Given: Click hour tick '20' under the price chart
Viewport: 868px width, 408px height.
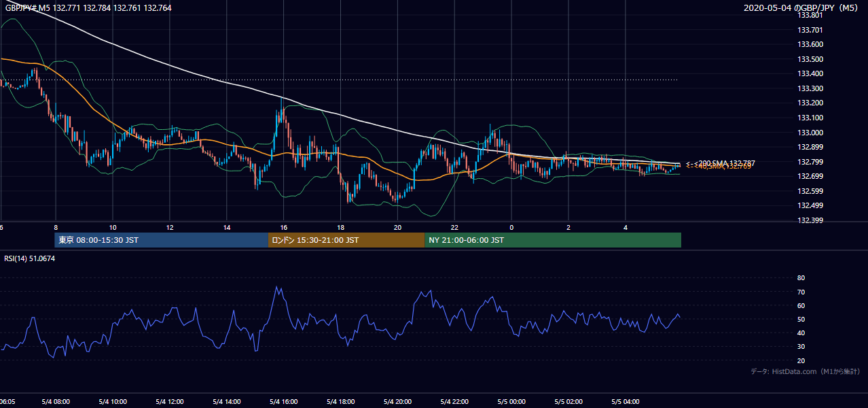Looking at the screenshot, I should click(398, 227).
